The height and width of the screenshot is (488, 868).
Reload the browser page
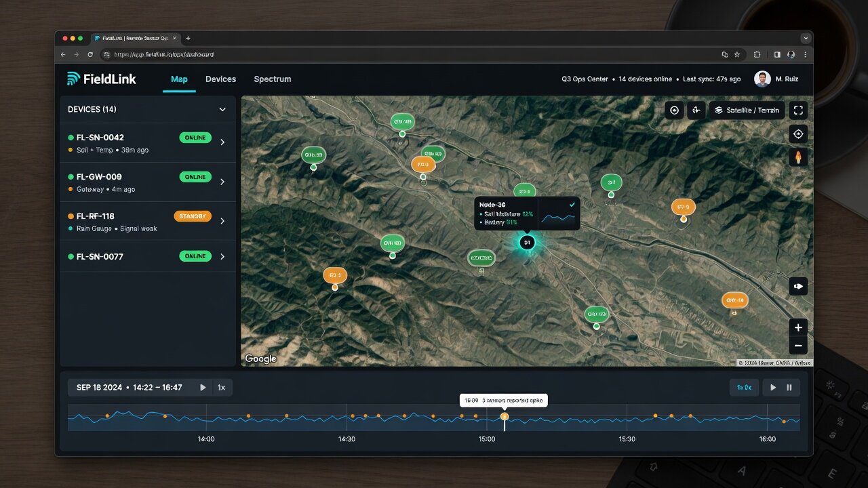click(90, 54)
